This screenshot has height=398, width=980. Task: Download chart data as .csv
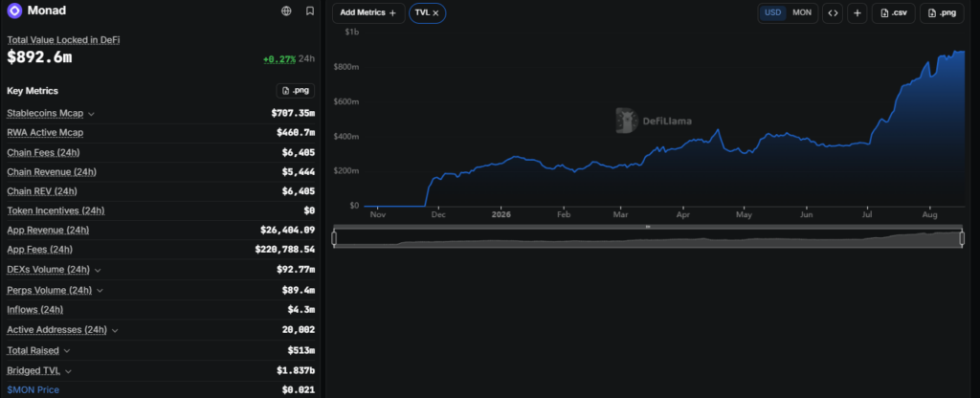[894, 13]
